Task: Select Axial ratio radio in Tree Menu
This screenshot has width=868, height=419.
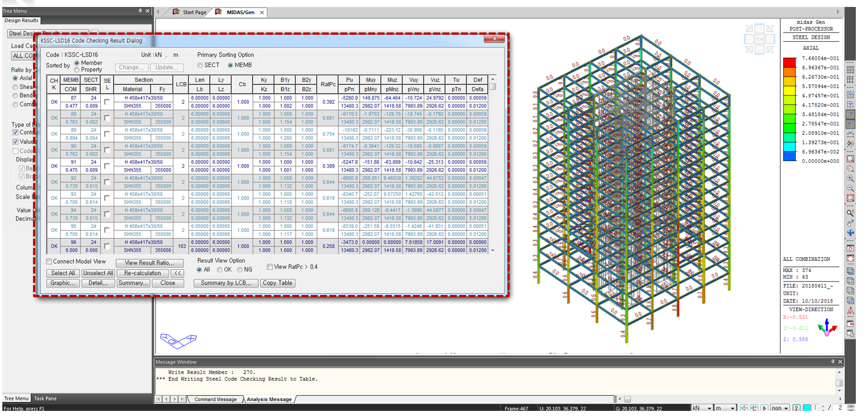Action: pyautogui.click(x=15, y=78)
